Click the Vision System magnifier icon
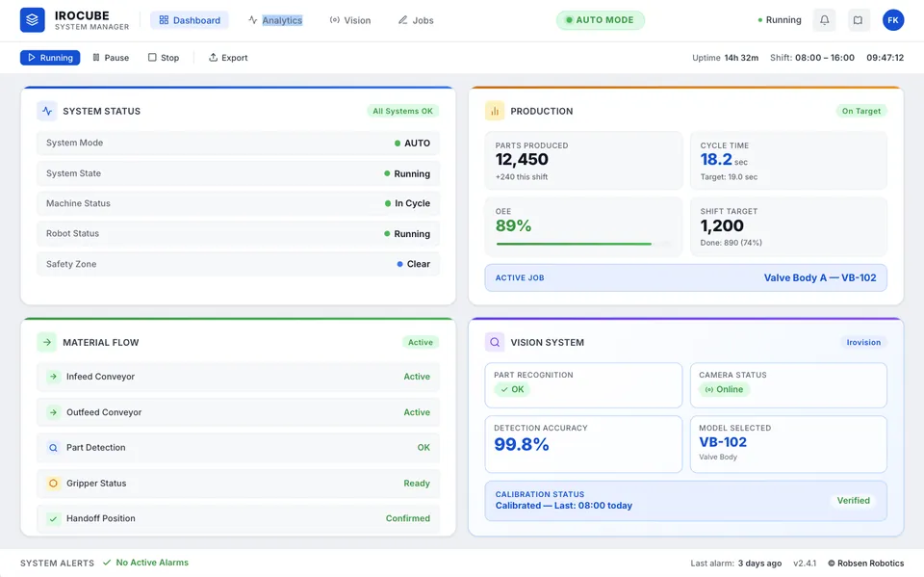Viewport: 924px width, 577px height. point(495,342)
